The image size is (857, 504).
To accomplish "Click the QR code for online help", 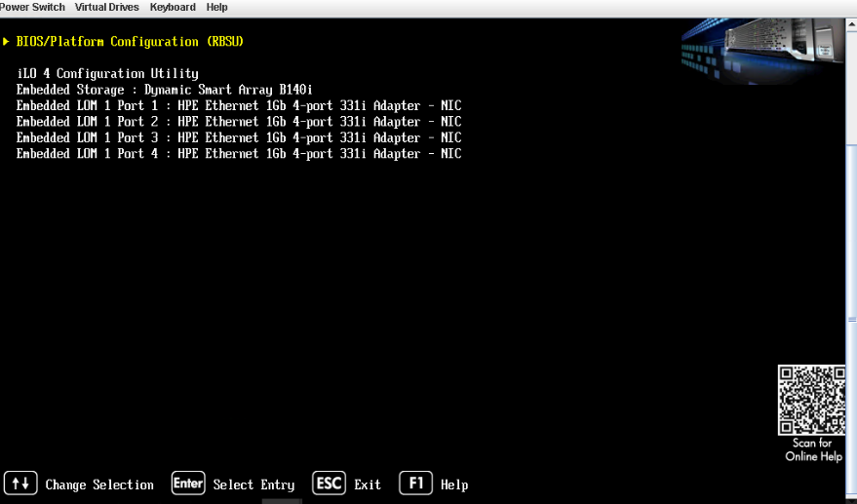I will (811, 400).
